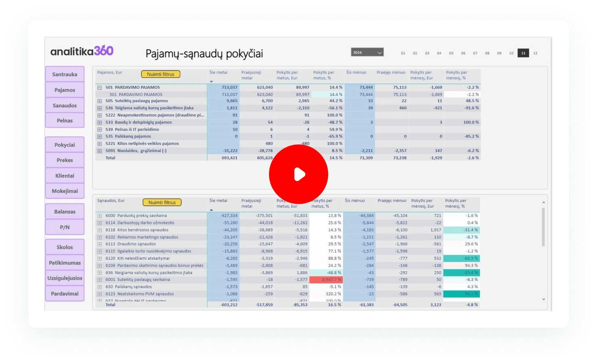The image size is (597, 364).
Task: Expand the 539 Pelnas iš IT perleidimo row
Action: click(x=99, y=130)
